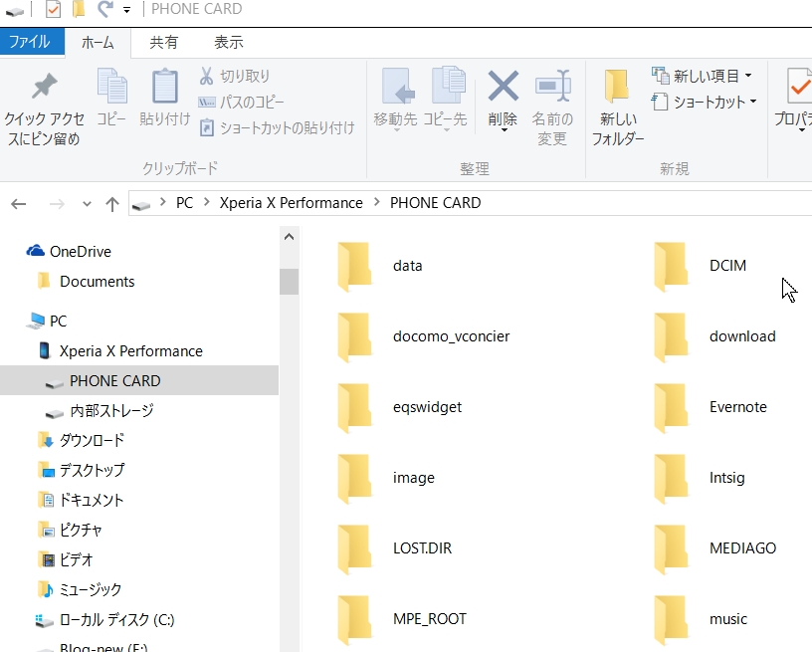The image size is (812, 652).
Task: Click the Rename (名前の変更) icon
Action: click(552, 87)
